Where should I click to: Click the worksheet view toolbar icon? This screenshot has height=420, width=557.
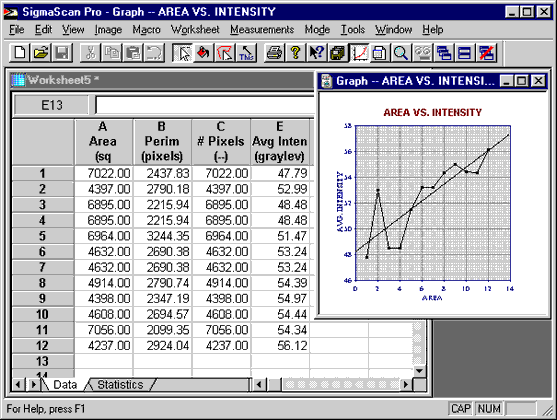(380, 53)
